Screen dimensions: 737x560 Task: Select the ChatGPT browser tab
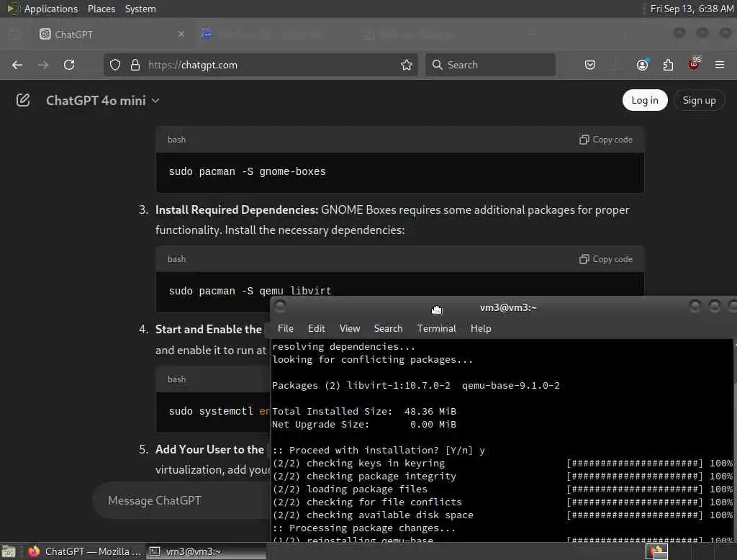point(112,35)
